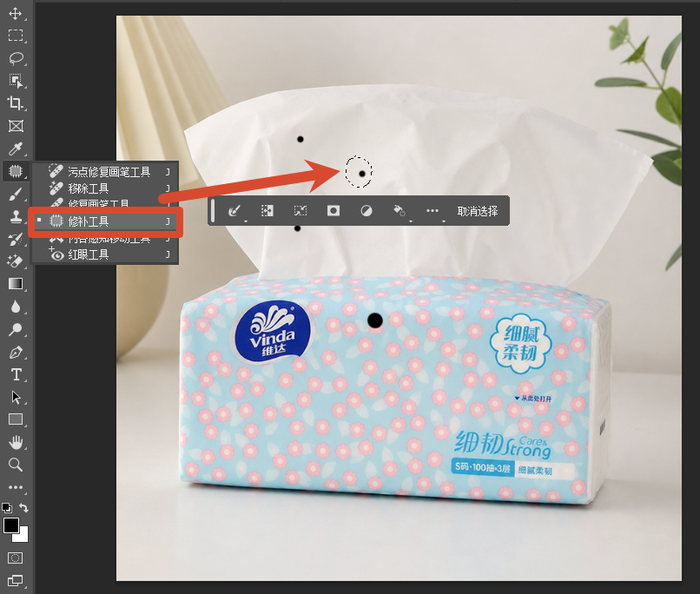
Task: Select the Clone Stamp tool
Action: tap(16, 217)
